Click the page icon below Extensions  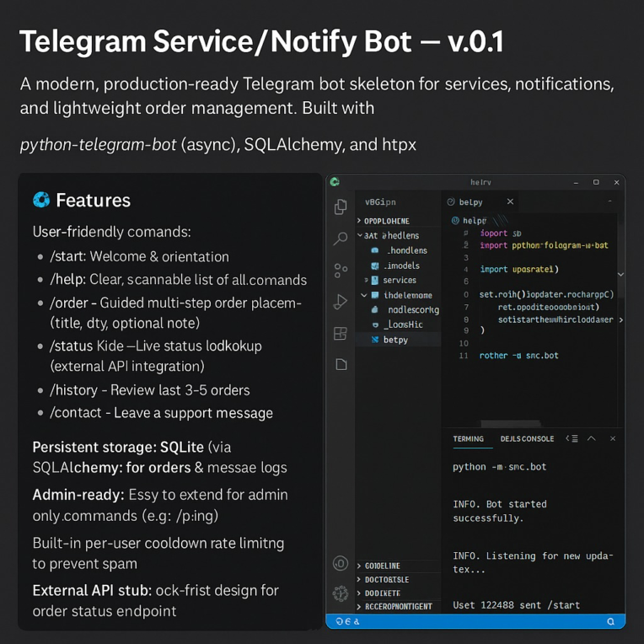[x=341, y=364]
